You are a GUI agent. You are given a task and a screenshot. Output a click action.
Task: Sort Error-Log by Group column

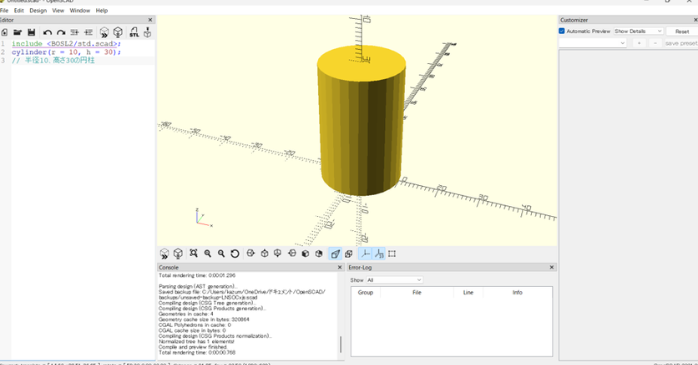365,292
